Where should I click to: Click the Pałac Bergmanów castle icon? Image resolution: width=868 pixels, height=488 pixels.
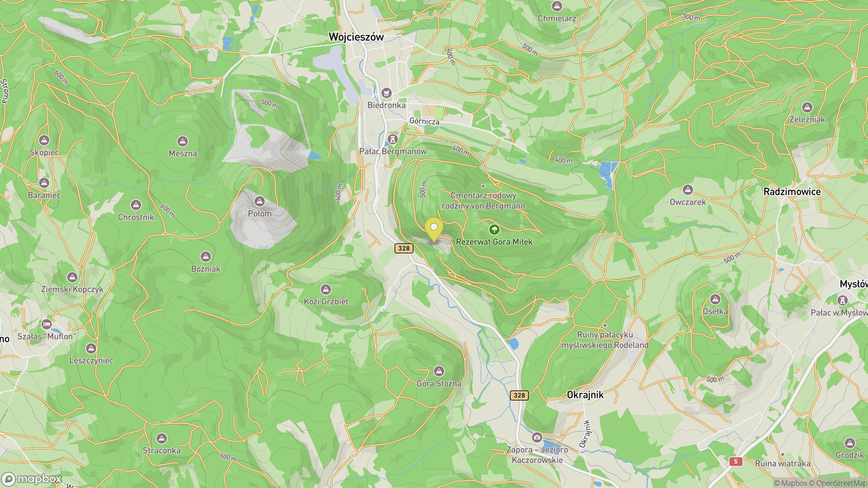(x=393, y=139)
